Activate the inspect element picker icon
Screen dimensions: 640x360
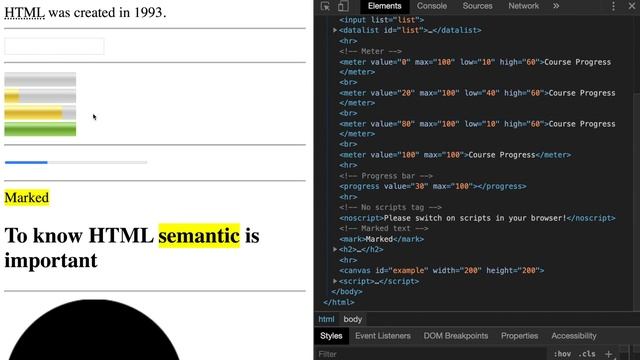[x=325, y=6]
